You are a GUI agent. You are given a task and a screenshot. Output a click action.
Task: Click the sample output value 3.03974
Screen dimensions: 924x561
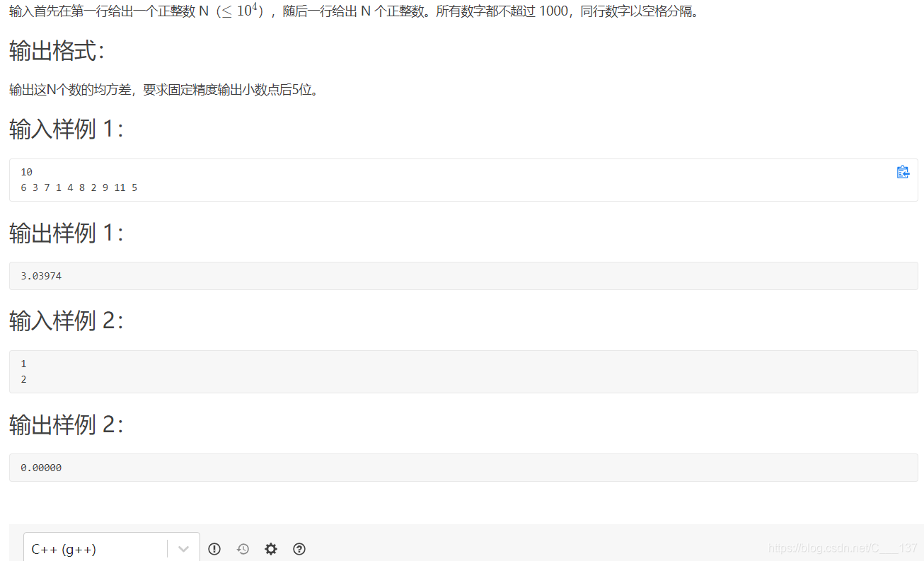point(41,276)
